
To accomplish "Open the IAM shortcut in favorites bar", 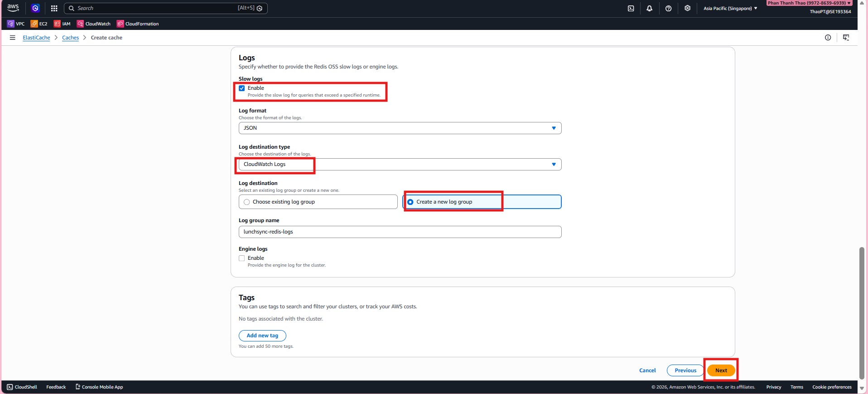I will pyautogui.click(x=62, y=24).
